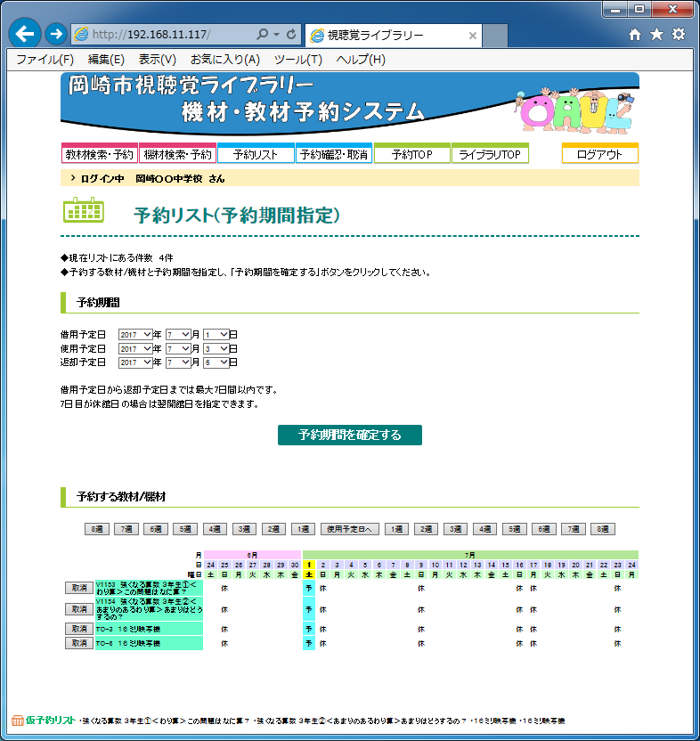Viewport: 700px width, 741px height.
Task: Click the ログアウト button
Action: coord(599,154)
